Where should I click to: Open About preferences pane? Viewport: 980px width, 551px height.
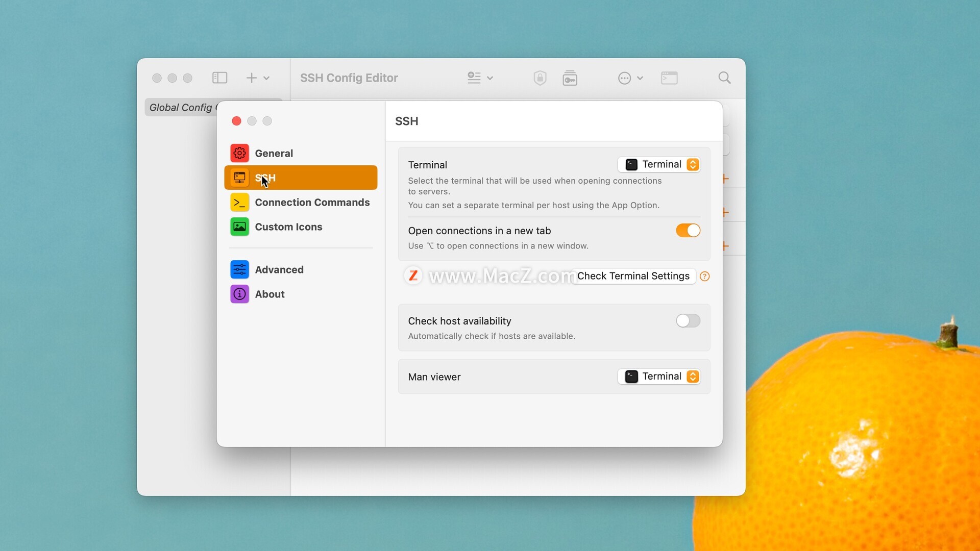tap(301, 294)
